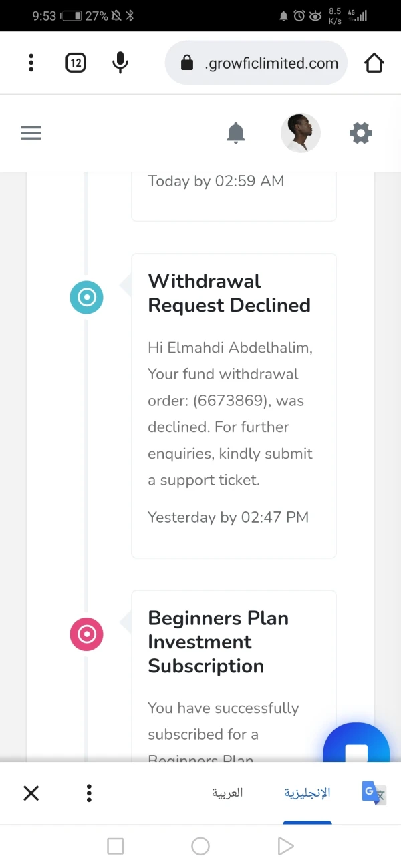Open the tab switcher showing 12 tabs
The image size is (401, 868).
click(76, 63)
